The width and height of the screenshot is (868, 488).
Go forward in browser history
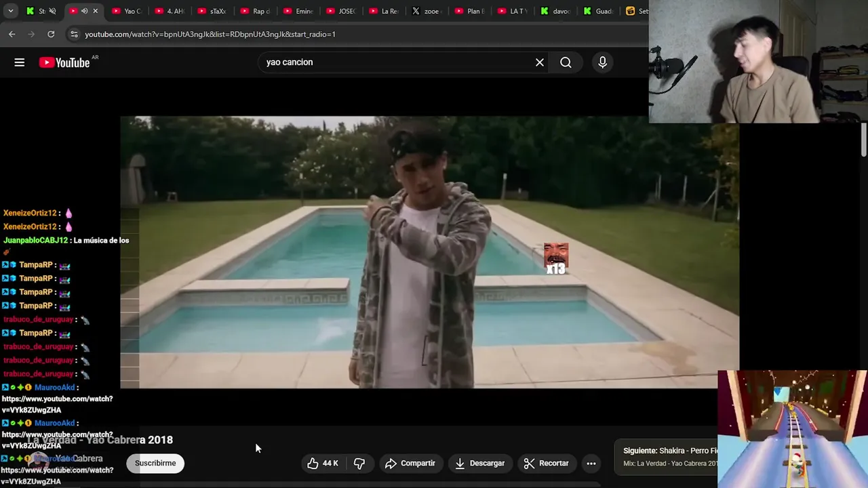click(31, 34)
